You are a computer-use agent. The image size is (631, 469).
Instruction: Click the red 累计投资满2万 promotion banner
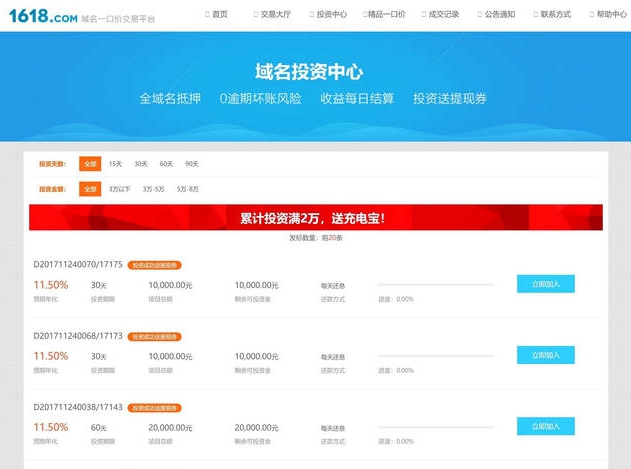[316, 217]
